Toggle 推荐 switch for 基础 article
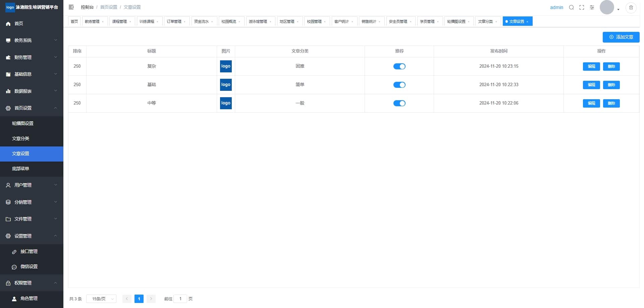644x308 pixels. coord(399,85)
